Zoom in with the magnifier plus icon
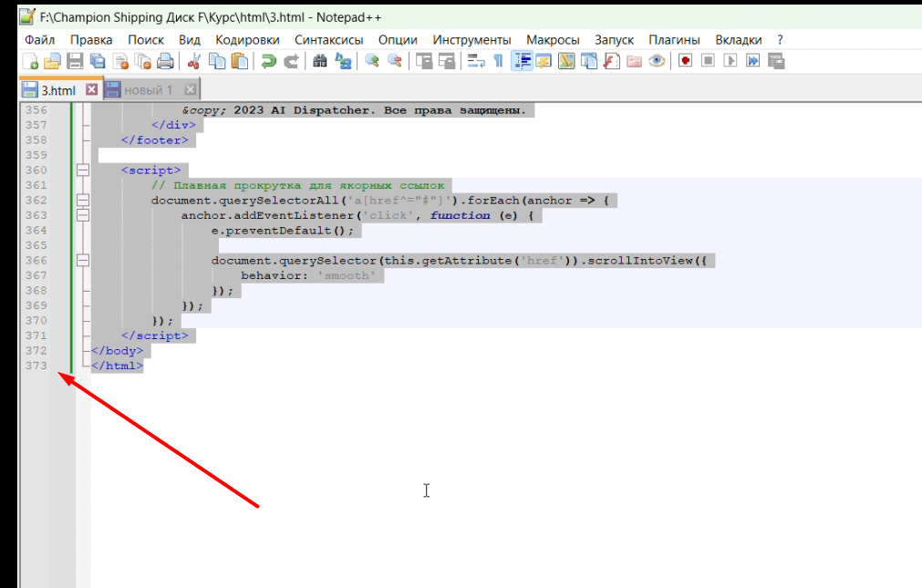The height and width of the screenshot is (588, 922). (x=371, y=61)
